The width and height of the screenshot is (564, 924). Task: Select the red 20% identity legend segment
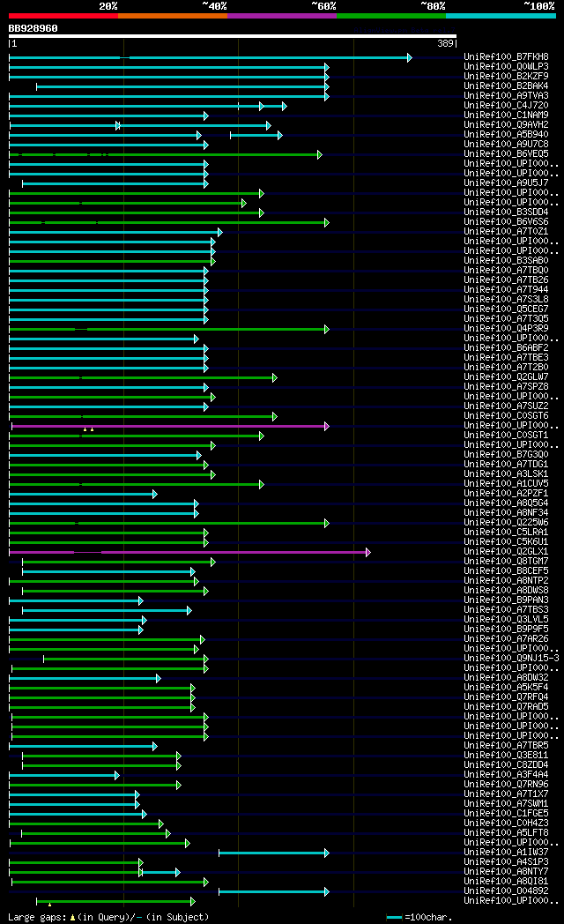(63, 16)
